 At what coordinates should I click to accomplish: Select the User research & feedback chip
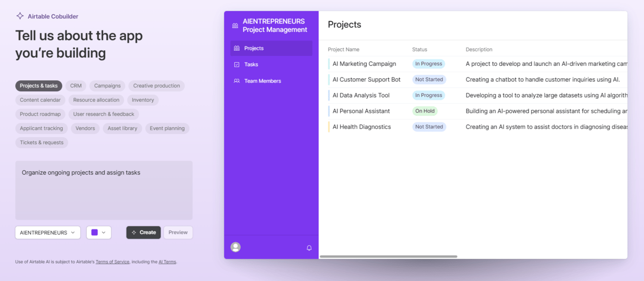[x=104, y=114]
